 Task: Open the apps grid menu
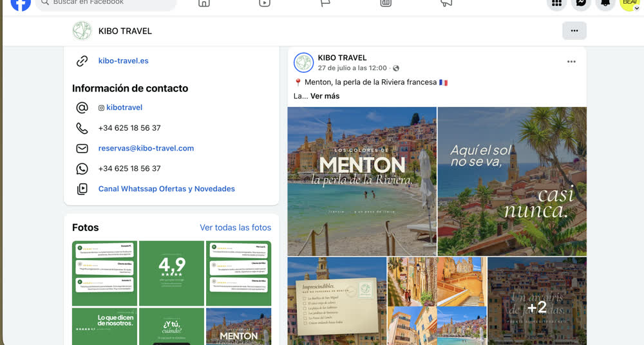(x=556, y=3)
